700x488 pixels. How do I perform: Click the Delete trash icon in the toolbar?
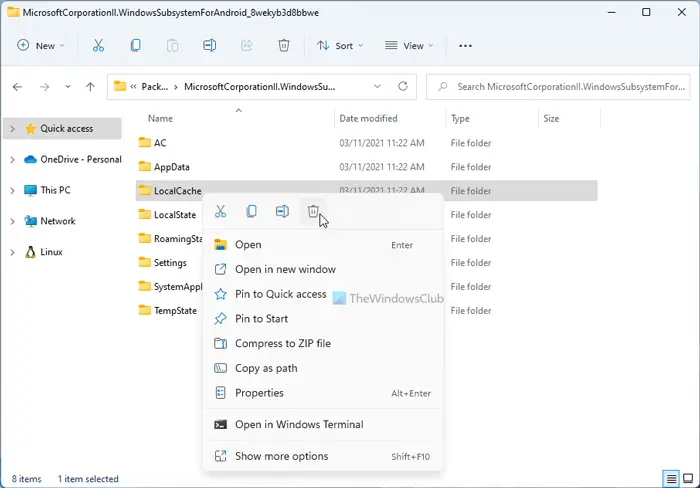(283, 46)
